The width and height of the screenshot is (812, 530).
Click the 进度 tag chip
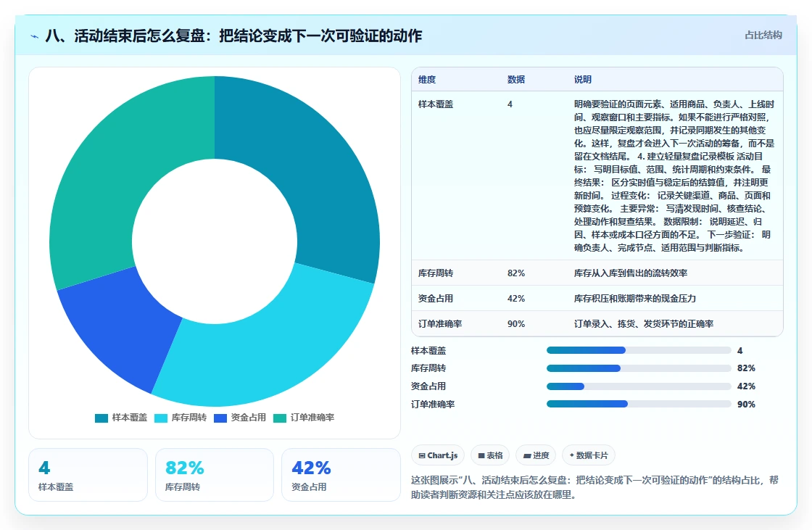coord(536,455)
